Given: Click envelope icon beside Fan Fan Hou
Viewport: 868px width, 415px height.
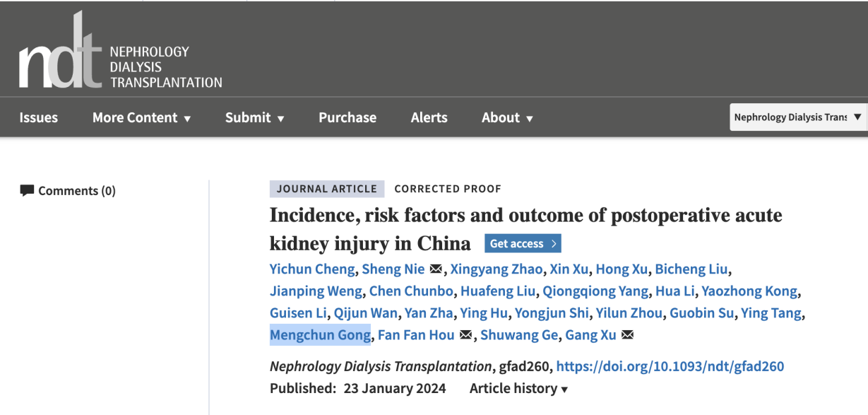Looking at the screenshot, I should coord(465,335).
